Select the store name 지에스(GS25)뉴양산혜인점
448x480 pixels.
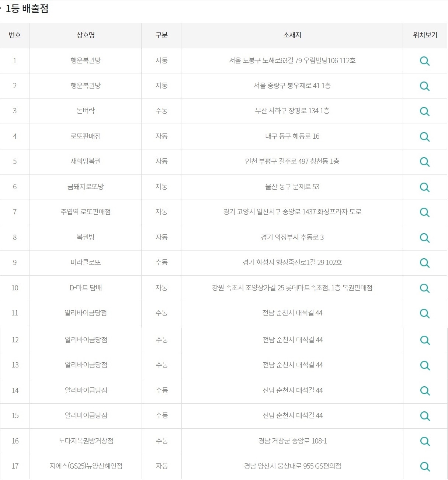point(86,466)
